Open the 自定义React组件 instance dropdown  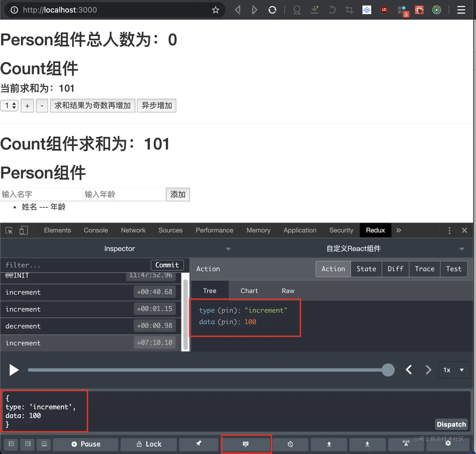tap(354, 249)
